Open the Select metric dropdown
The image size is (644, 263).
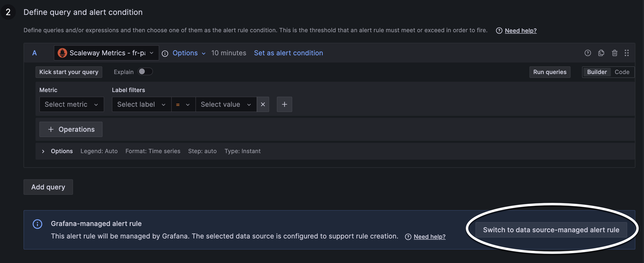[72, 104]
